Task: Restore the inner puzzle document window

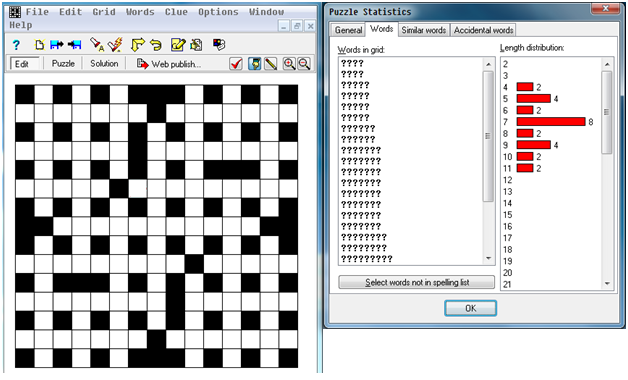Action: click(x=297, y=26)
